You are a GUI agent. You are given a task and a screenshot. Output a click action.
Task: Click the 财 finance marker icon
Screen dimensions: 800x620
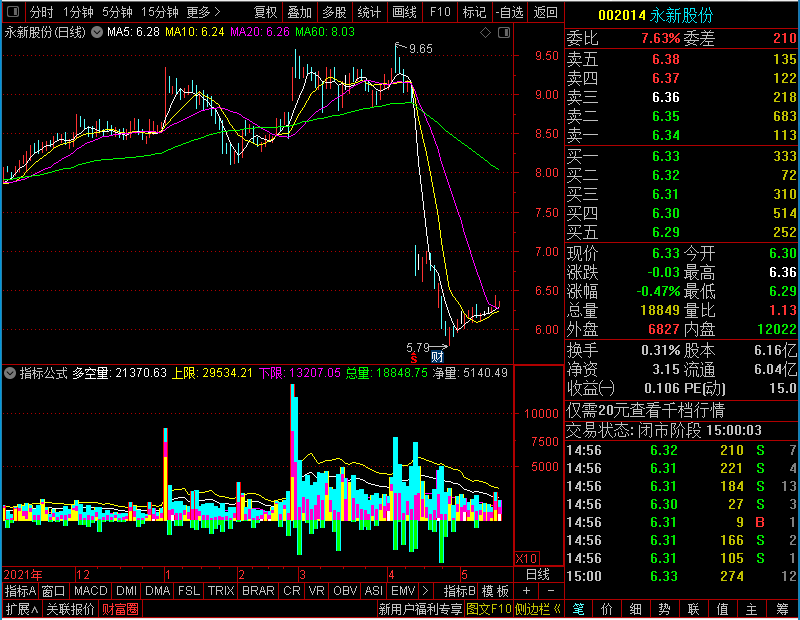(437, 357)
